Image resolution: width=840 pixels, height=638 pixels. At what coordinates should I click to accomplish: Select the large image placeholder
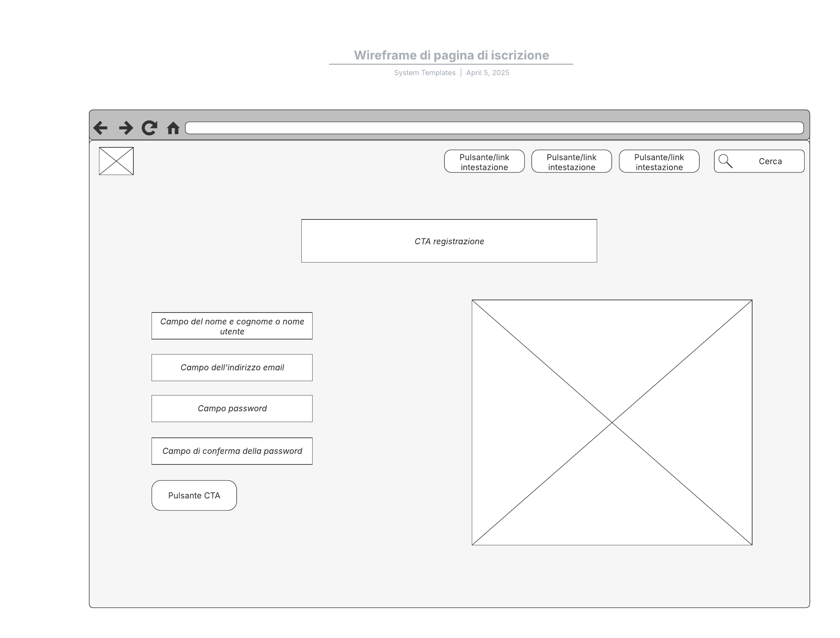click(x=612, y=422)
